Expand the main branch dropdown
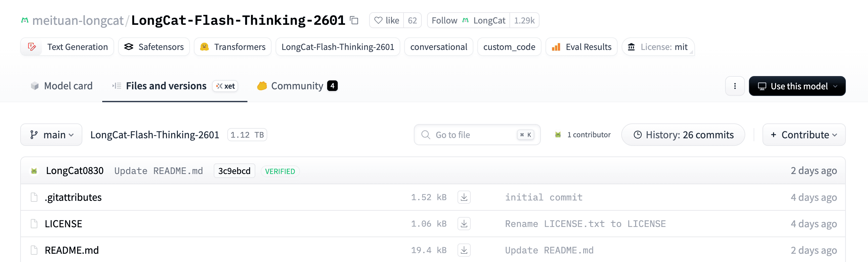The height and width of the screenshot is (262, 868). [52, 135]
